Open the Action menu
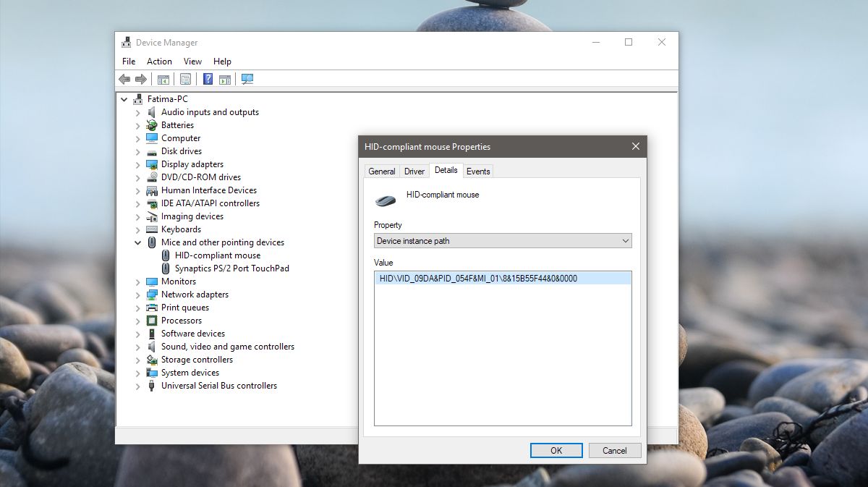Image resolution: width=868 pixels, height=487 pixels. [159, 62]
